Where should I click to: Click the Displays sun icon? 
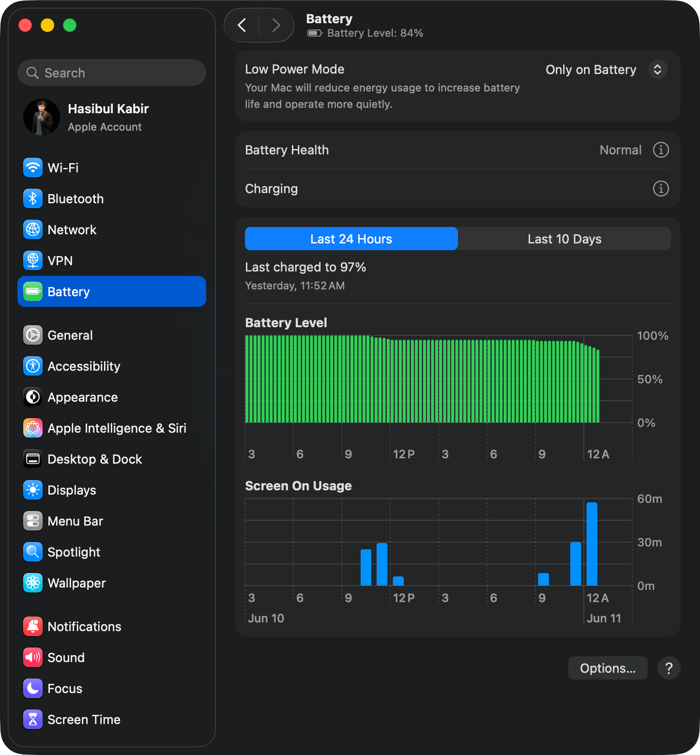(x=33, y=490)
